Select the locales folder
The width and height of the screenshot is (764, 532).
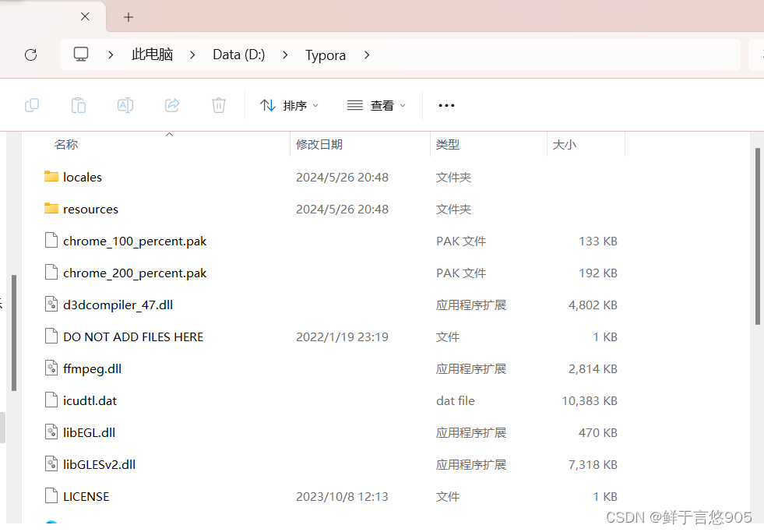(82, 177)
